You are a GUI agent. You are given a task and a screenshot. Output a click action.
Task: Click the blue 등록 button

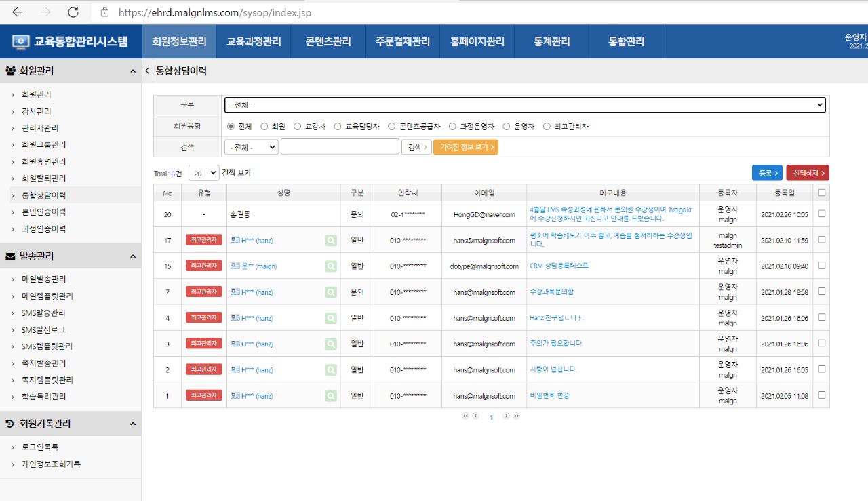767,173
